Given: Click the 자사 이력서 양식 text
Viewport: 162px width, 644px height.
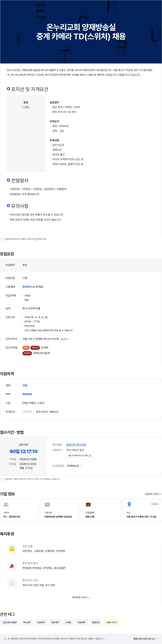Looking at the screenshot, I should [x=75, y=450].
